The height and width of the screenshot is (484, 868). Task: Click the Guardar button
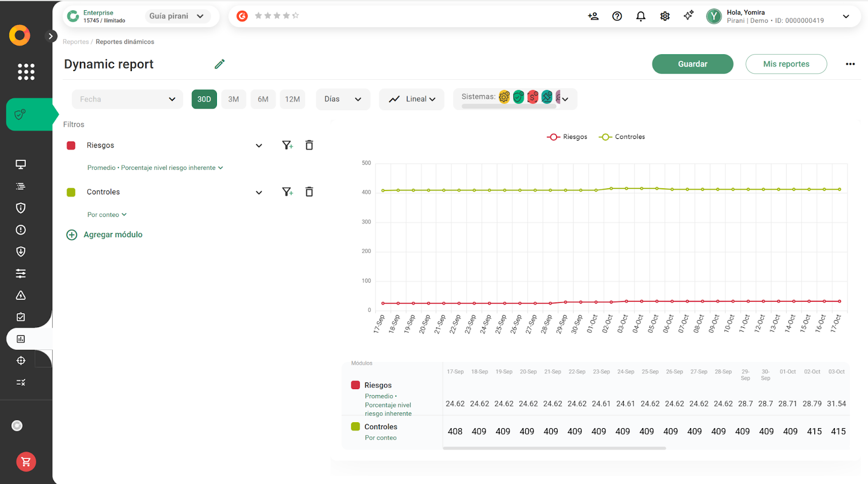pos(692,64)
